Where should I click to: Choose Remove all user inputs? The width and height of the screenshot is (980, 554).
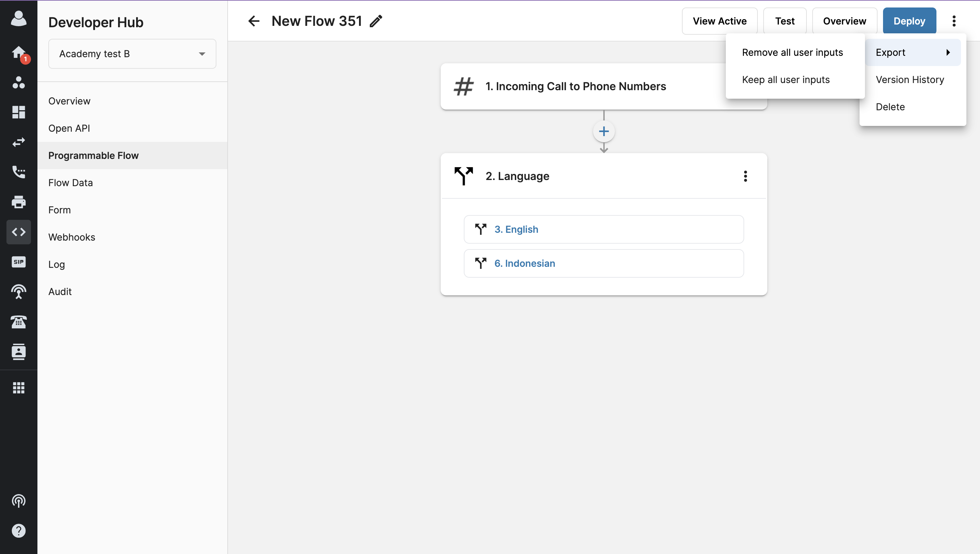click(792, 52)
